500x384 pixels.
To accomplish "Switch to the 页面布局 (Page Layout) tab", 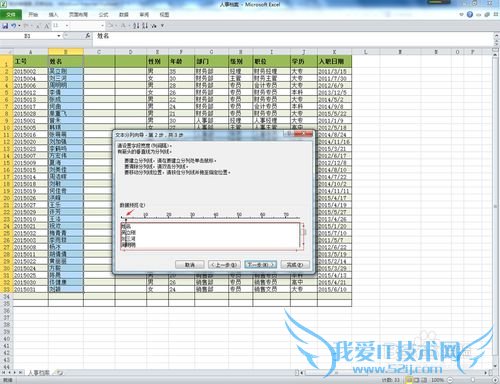I will (78, 15).
